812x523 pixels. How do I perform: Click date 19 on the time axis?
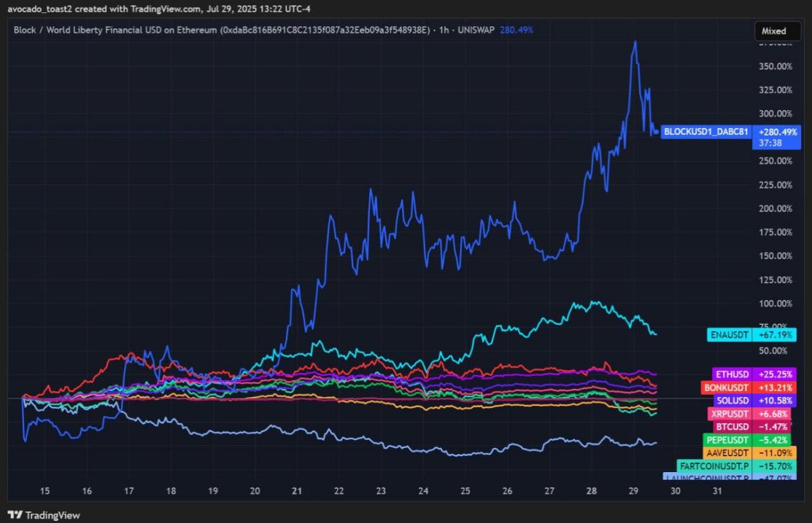[213, 491]
